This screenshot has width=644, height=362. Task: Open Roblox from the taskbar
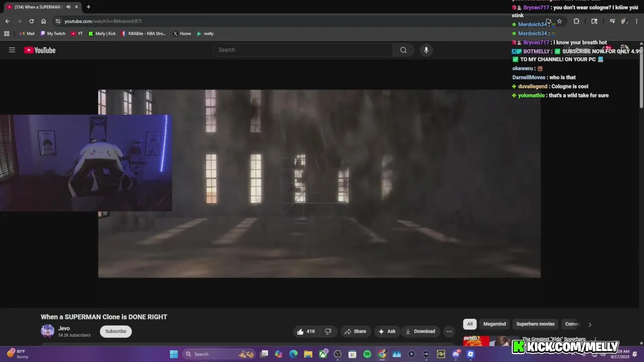(470, 354)
